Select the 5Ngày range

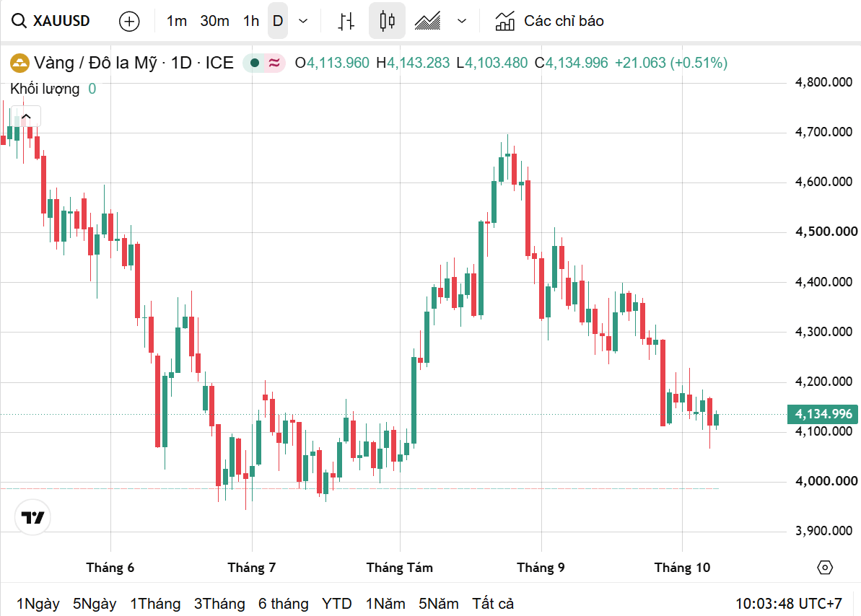pos(95,603)
